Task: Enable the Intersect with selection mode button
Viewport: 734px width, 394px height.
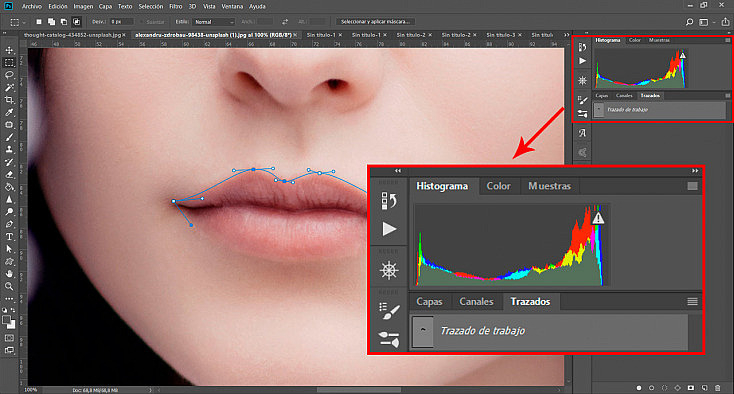Action: tap(77, 22)
